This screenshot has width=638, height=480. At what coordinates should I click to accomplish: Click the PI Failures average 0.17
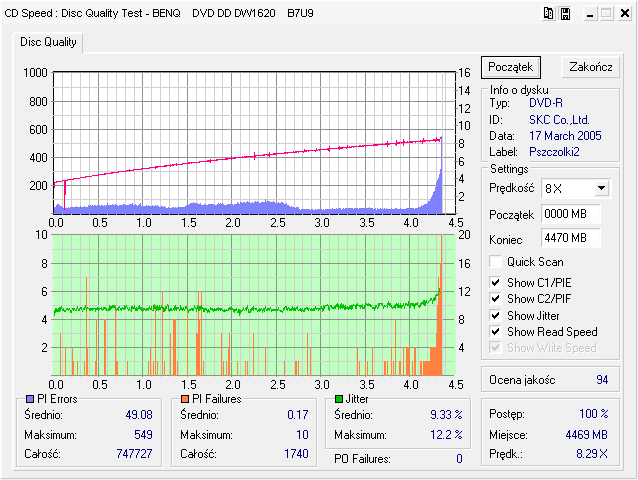[297, 415]
